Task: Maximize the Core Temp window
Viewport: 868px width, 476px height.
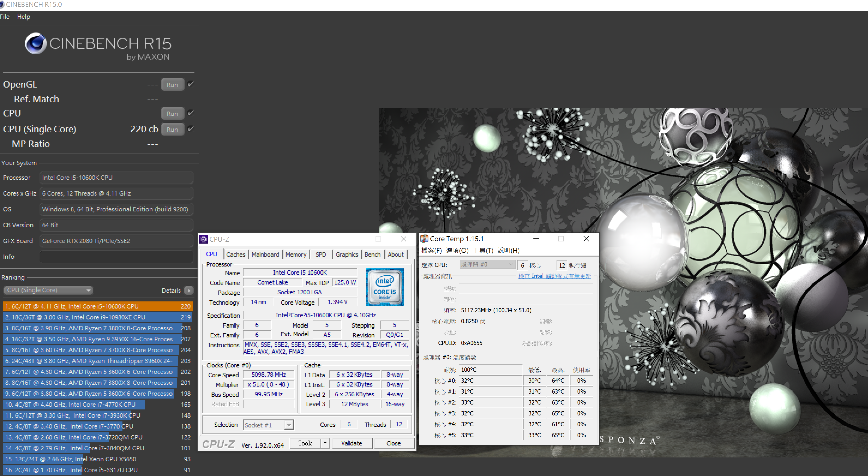Action: [561, 239]
